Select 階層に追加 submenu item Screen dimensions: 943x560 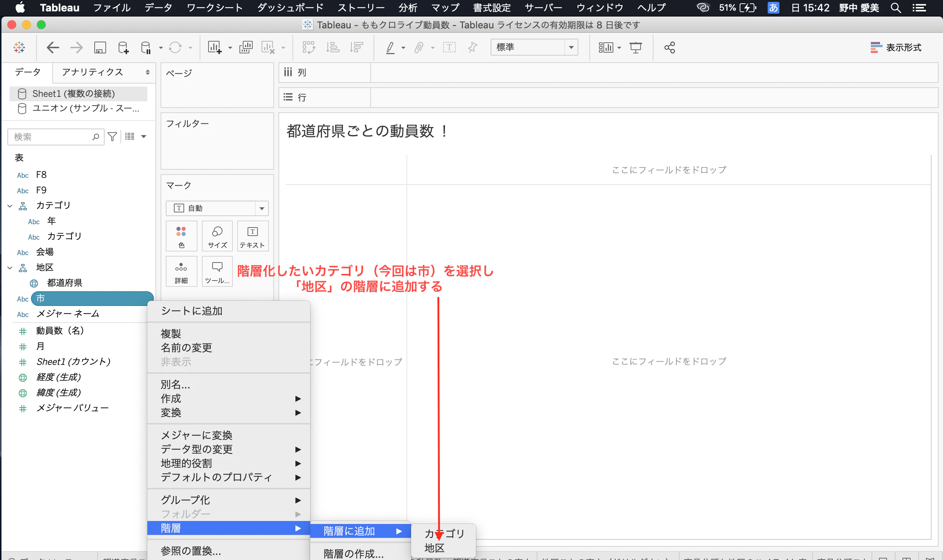[x=361, y=531]
